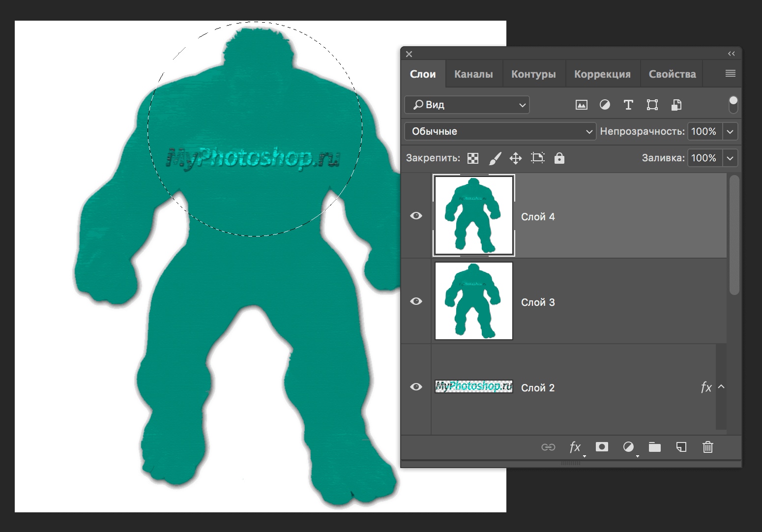Image resolution: width=762 pixels, height=532 pixels.
Task: Collapse the effects of Слой 2
Action: coord(721,387)
